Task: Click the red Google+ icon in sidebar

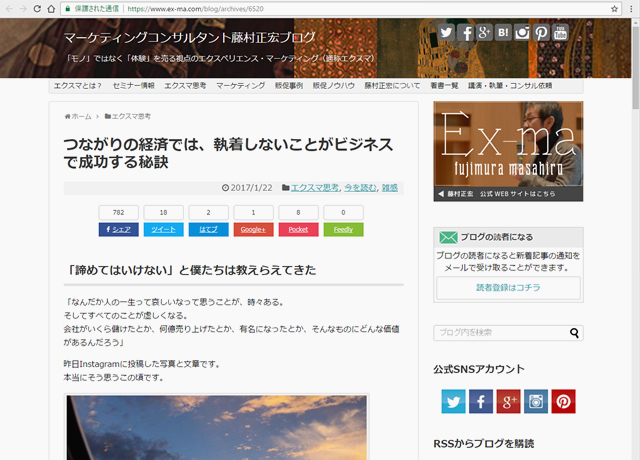Action: pyautogui.click(x=508, y=402)
